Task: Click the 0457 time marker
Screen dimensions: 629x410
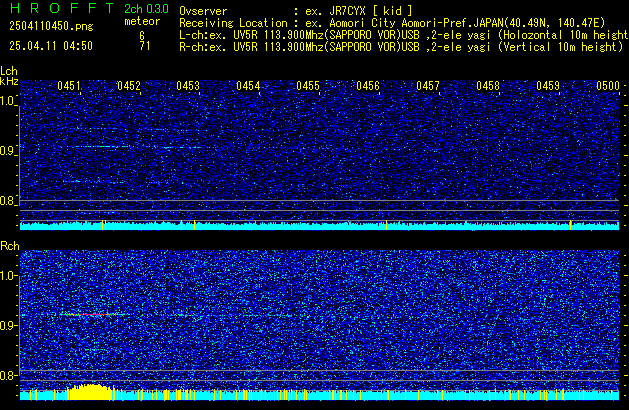Action: pos(428,86)
